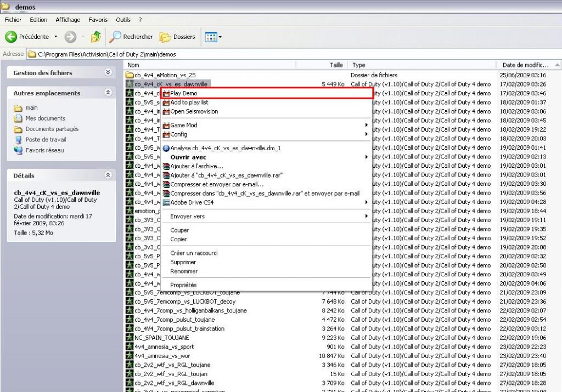Choose Copier from the context menu
The image size is (562, 392).
pyautogui.click(x=266, y=239)
